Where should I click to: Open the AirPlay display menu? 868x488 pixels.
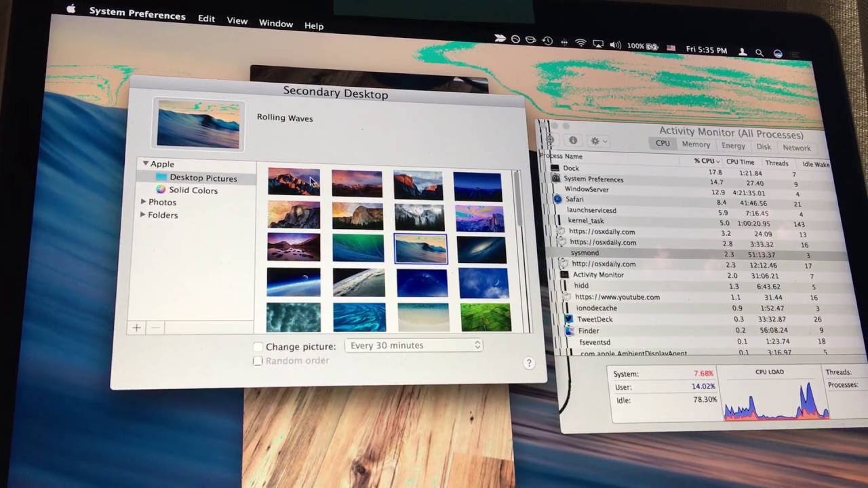tap(598, 44)
